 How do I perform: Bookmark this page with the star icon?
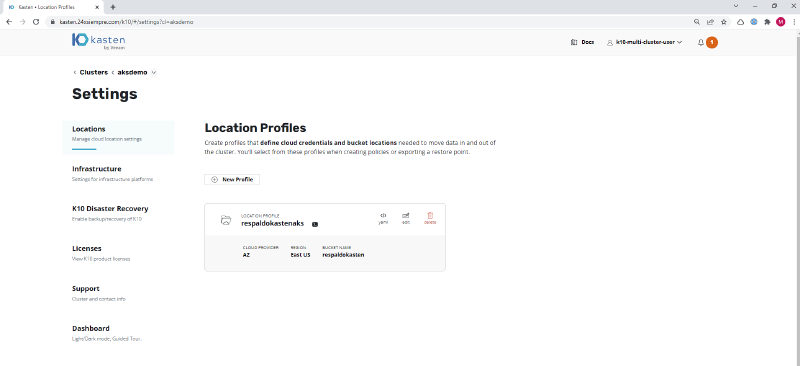pyautogui.click(x=723, y=22)
